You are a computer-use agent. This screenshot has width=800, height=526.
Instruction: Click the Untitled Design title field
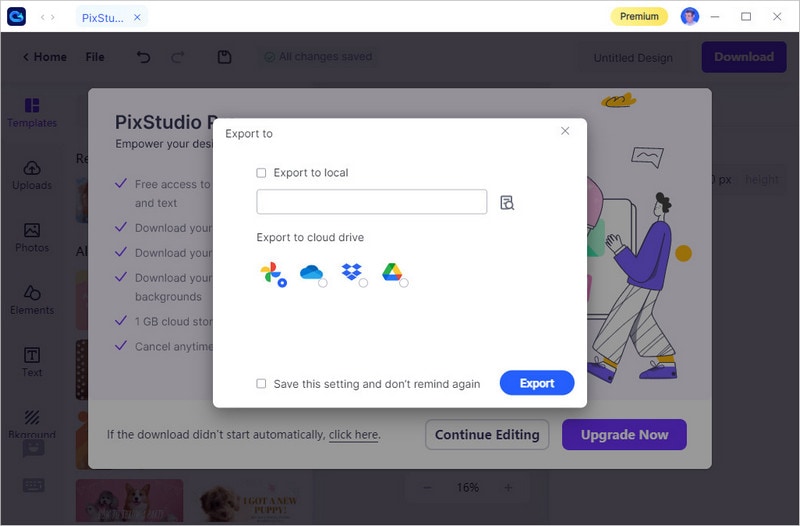coord(633,58)
